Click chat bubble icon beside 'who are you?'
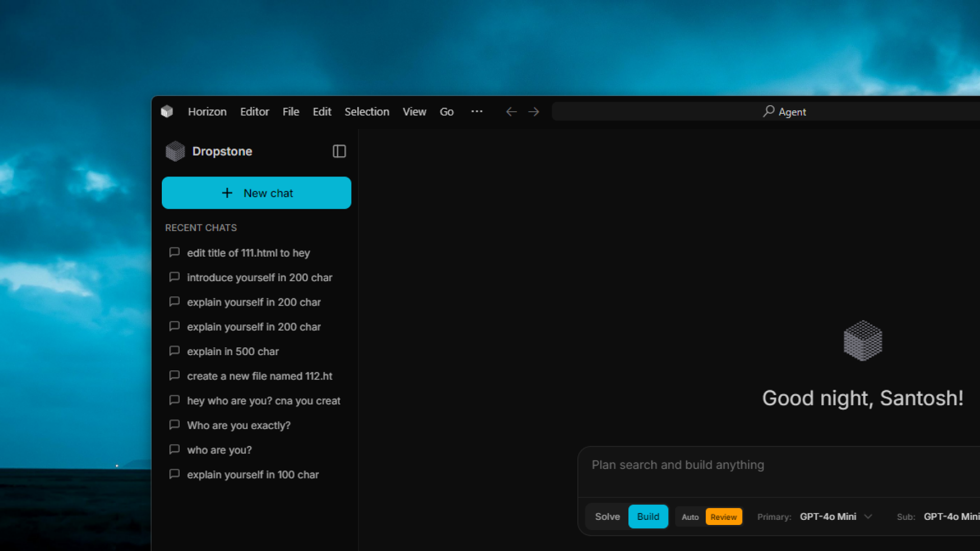Screen dimensions: 980x551 (x=175, y=449)
